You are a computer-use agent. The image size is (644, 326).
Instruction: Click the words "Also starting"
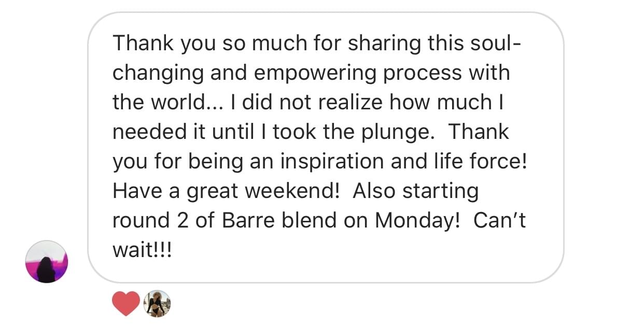(x=416, y=192)
